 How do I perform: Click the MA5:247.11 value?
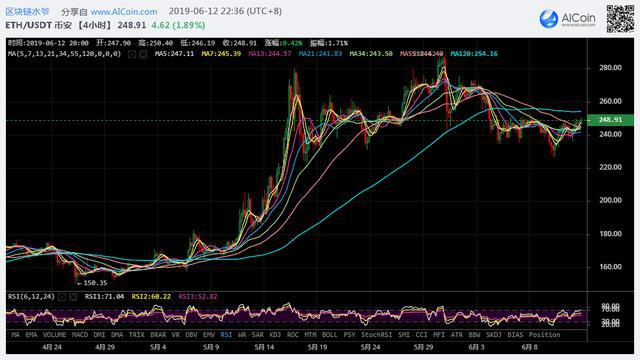click(x=174, y=54)
